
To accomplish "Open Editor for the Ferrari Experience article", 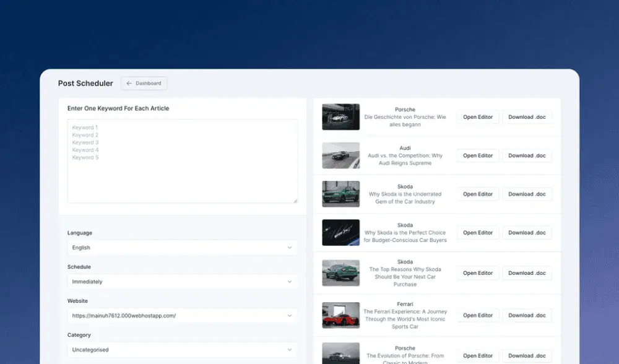I will (478, 315).
